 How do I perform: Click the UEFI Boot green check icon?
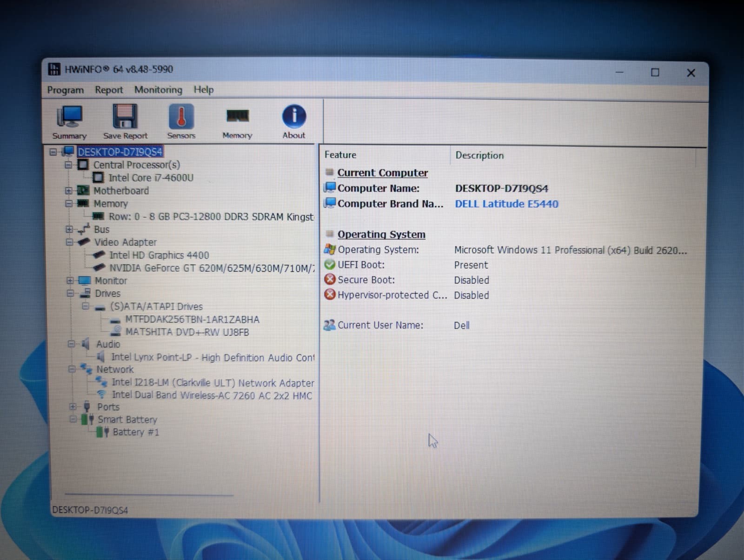[x=330, y=265]
